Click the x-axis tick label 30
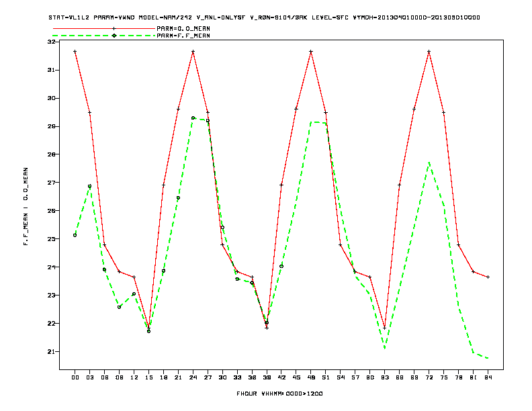532x411 pixels. tap(222, 377)
